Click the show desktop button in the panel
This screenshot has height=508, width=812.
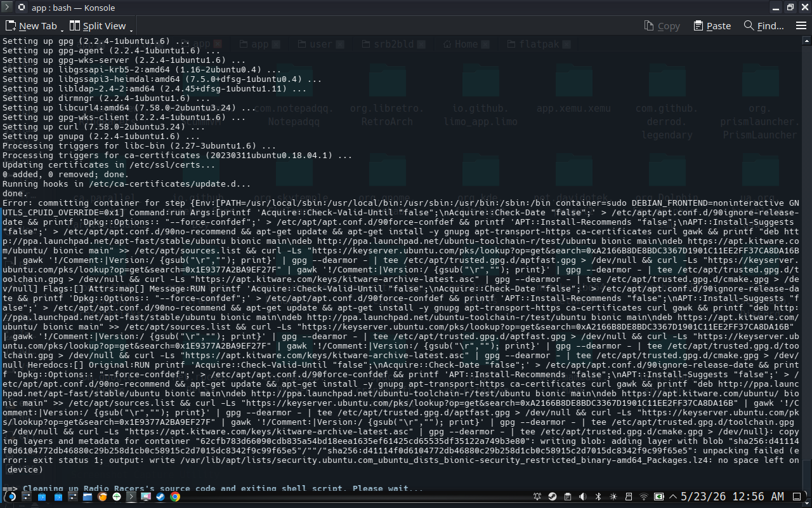[x=797, y=497]
